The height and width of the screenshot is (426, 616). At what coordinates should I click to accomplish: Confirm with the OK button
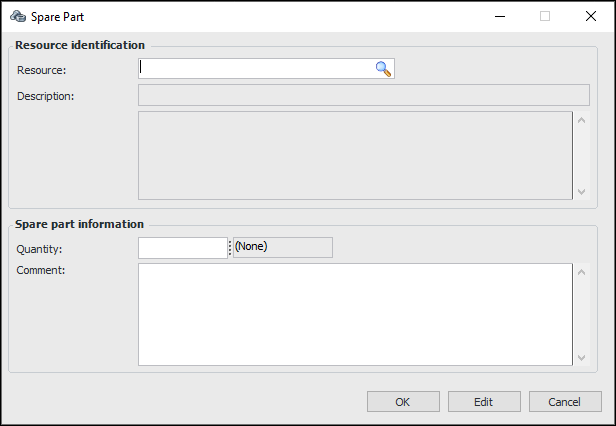pos(403,402)
